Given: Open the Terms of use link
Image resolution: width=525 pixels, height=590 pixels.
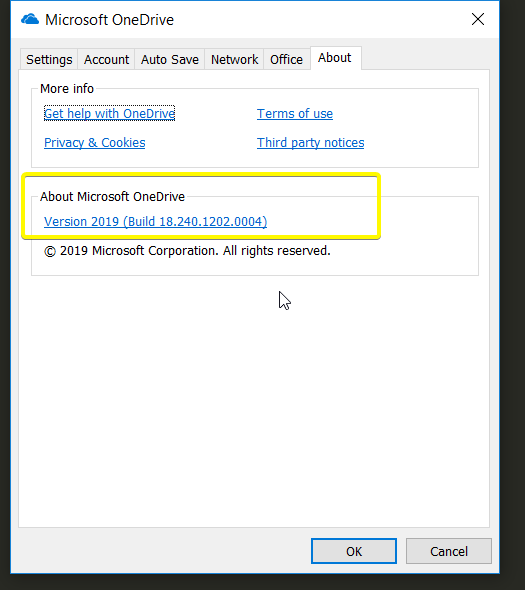Looking at the screenshot, I should pos(295,113).
